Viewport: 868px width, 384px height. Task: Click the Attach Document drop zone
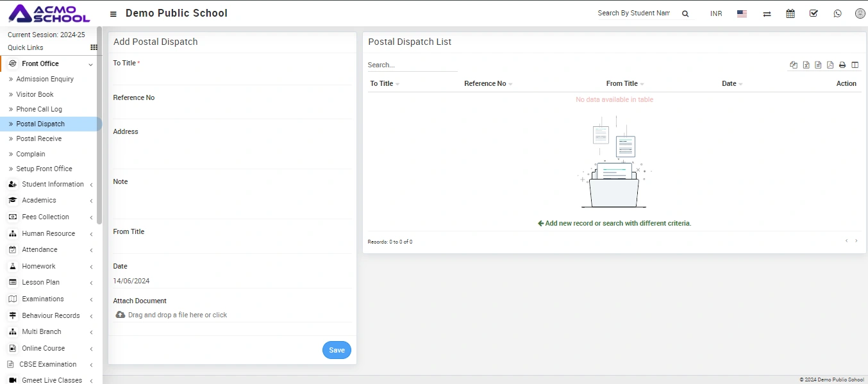click(177, 315)
